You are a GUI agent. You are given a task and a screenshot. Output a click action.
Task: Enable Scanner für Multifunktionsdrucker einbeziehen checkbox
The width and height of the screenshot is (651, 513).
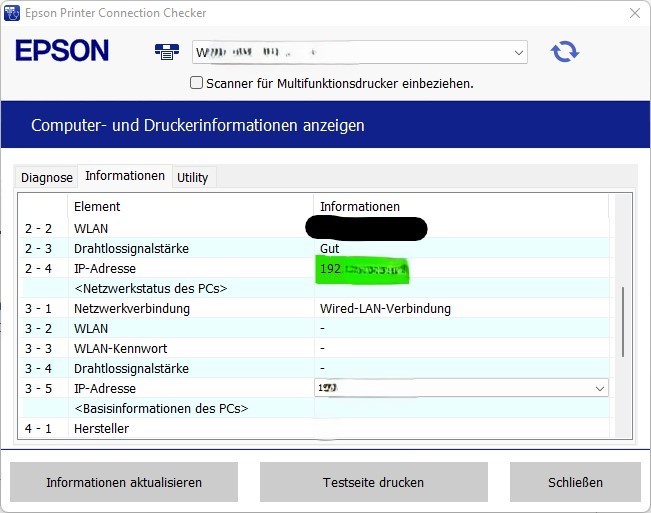point(196,83)
